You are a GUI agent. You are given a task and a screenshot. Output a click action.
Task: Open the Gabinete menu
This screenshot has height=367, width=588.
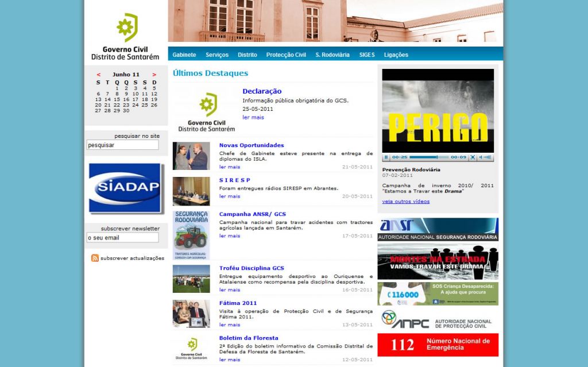[184, 55]
